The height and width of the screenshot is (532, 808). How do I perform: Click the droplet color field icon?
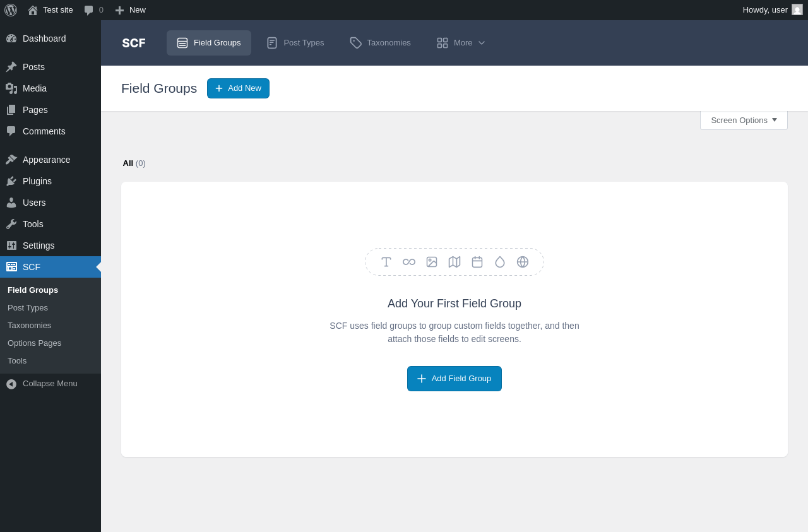click(x=500, y=262)
